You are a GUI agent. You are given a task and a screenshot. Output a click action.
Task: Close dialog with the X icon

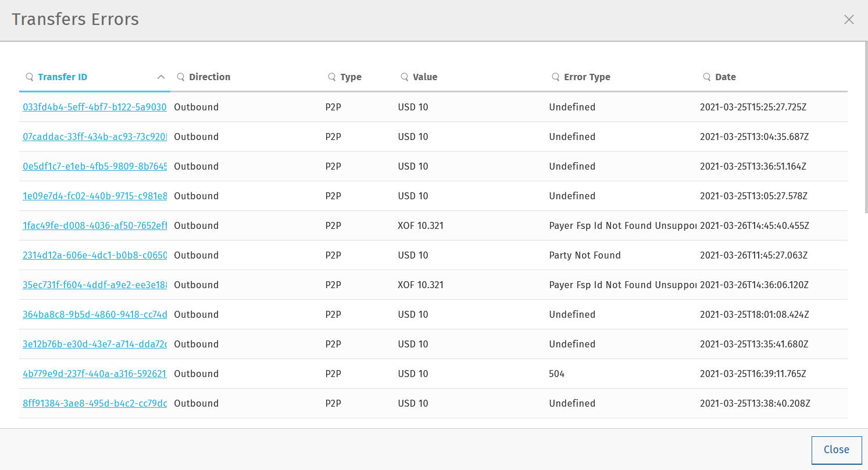coord(849,20)
